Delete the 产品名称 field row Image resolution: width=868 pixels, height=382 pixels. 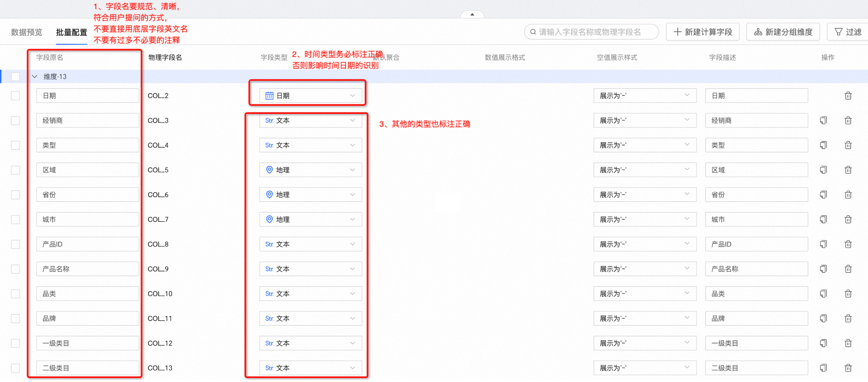click(848, 269)
